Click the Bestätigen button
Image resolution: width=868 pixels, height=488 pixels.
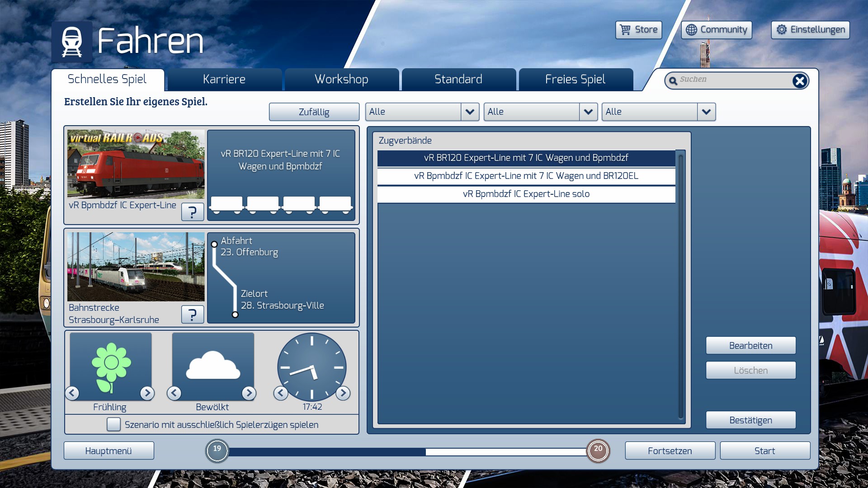(750, 420)
